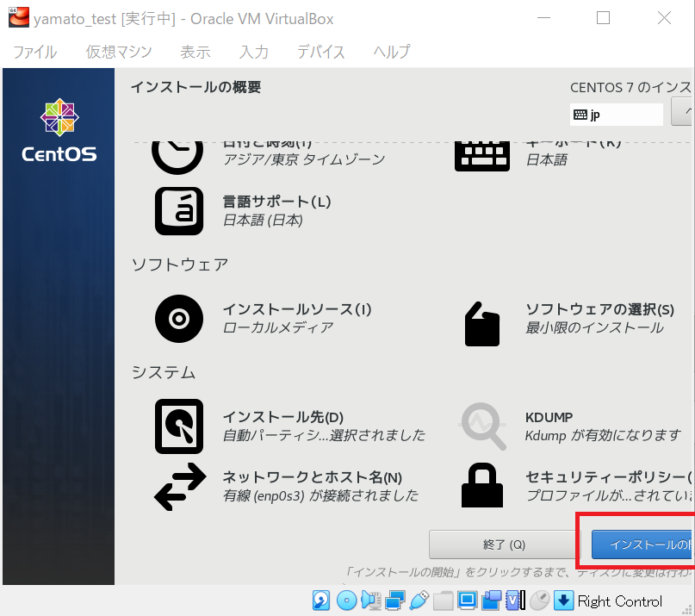
Task: Click the audio status icon
Action: click(x=371, y=600)
